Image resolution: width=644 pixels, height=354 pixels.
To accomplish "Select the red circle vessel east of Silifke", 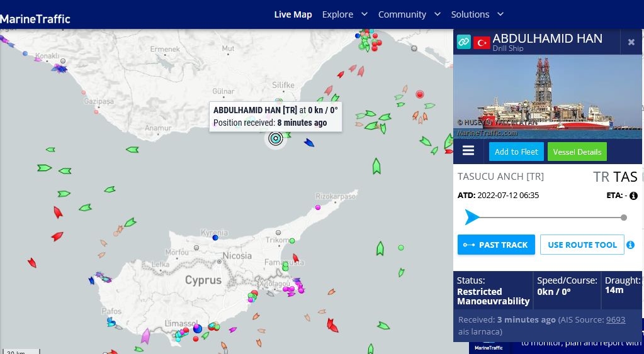I will [x=419, y=94].
